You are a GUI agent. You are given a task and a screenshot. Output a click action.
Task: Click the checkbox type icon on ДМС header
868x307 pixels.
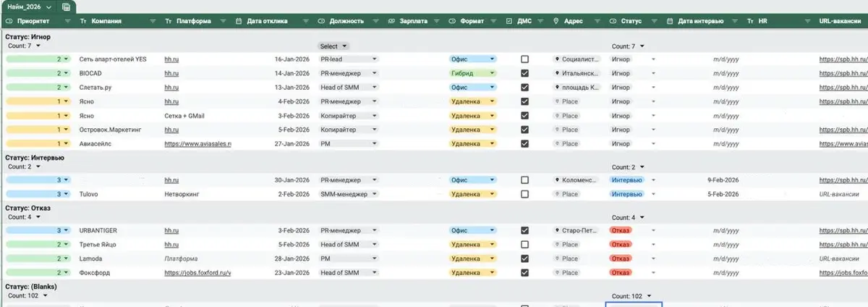[x=510, y=22]
